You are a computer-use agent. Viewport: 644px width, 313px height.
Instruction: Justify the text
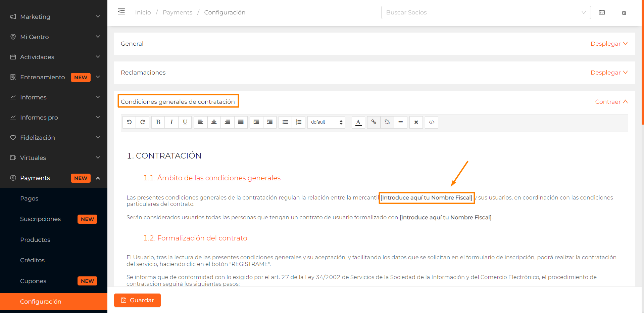coord(241,122)
